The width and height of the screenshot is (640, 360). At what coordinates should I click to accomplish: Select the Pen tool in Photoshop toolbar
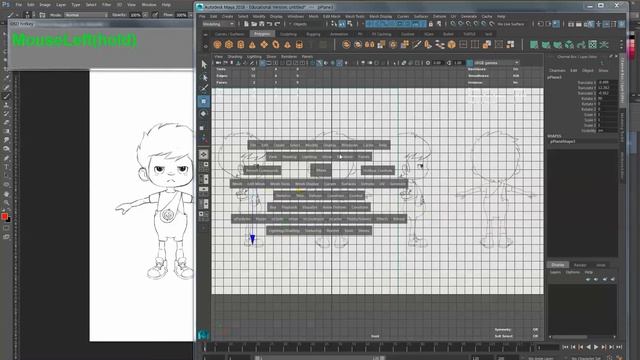click(6, 158)
